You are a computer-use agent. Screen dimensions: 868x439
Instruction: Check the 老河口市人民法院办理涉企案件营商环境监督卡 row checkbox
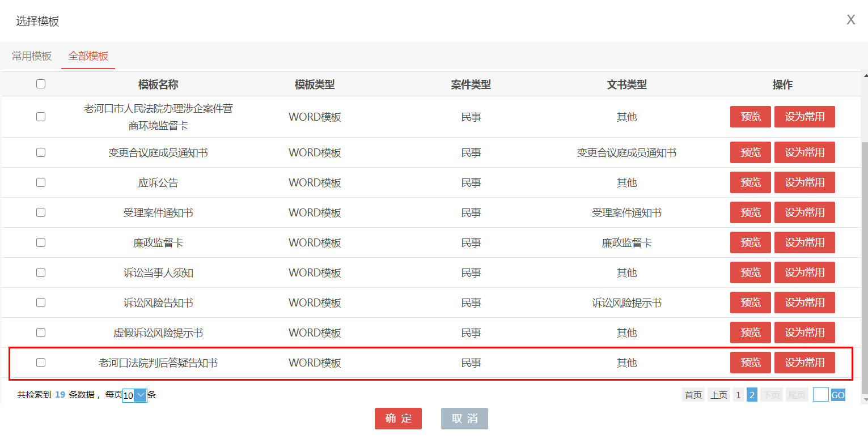click(41, 117)
